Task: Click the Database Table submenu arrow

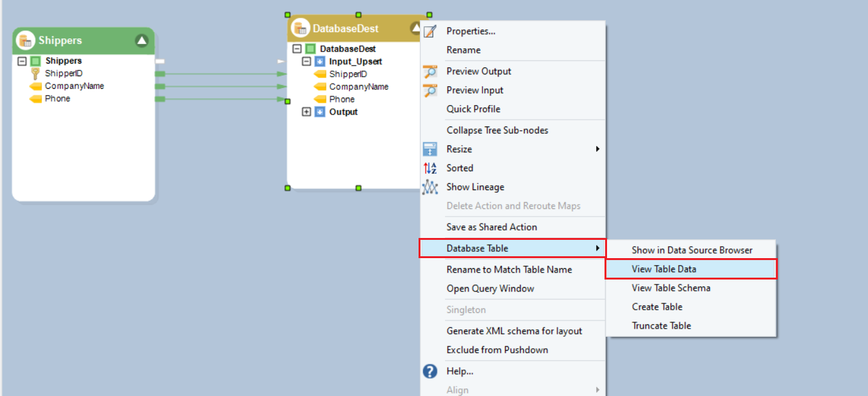Action: tap(597, 248)
